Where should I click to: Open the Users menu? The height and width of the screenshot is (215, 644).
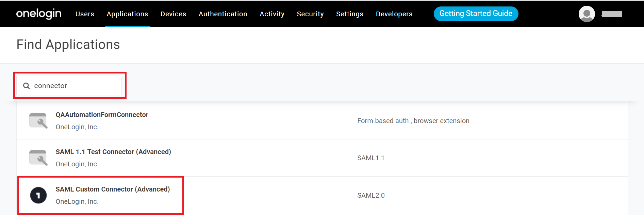pos(85,14)
